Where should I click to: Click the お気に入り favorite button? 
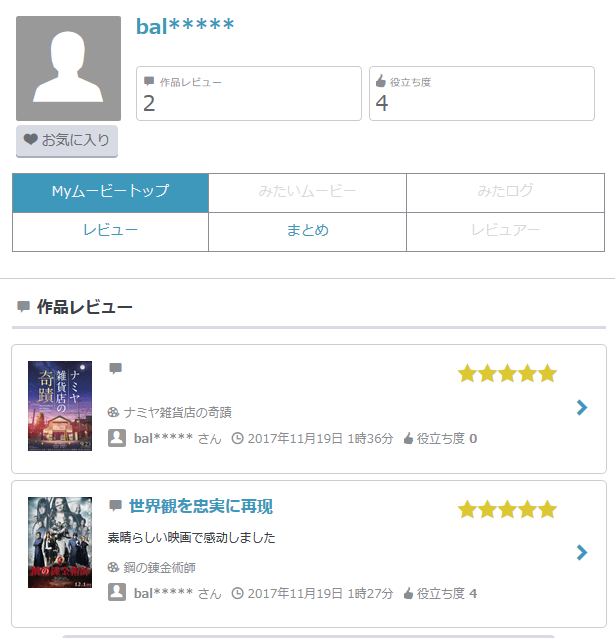(x=67, y=141)
